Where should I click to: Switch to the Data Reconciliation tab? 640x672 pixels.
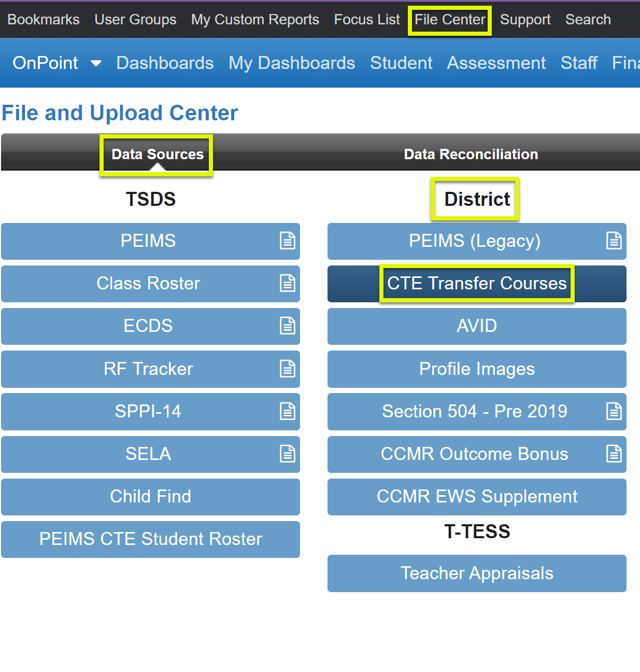471,153
